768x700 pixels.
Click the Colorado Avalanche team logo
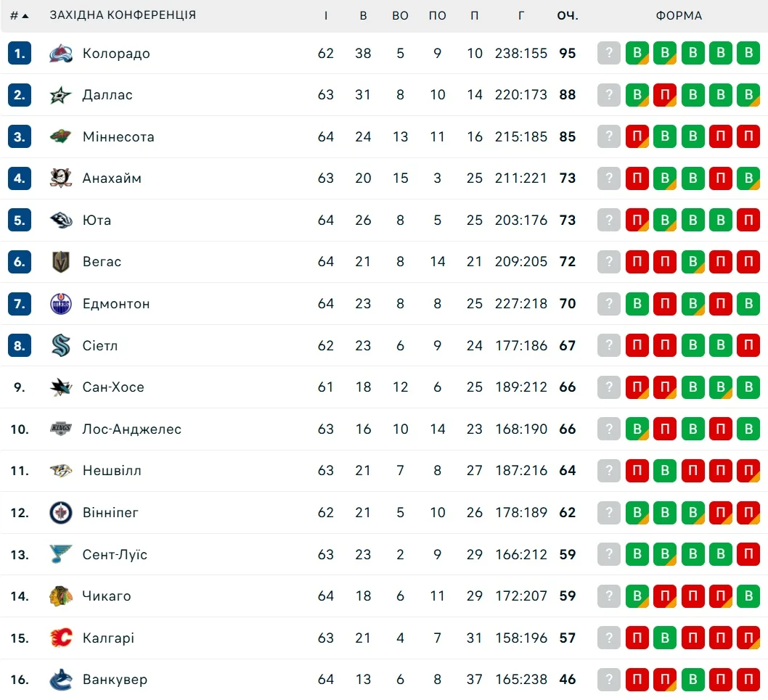(61, 53)
